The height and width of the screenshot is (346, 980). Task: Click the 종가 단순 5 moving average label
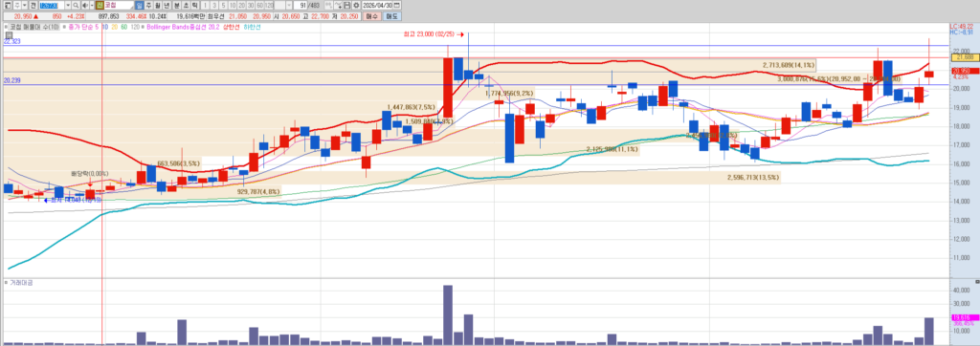pyautogui.click(x=84, y=27)
